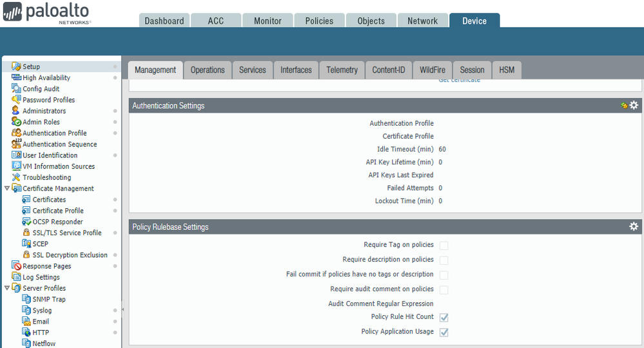
Task: Open Certificate Profile in sidebar tree
Action: coord(58,211)
